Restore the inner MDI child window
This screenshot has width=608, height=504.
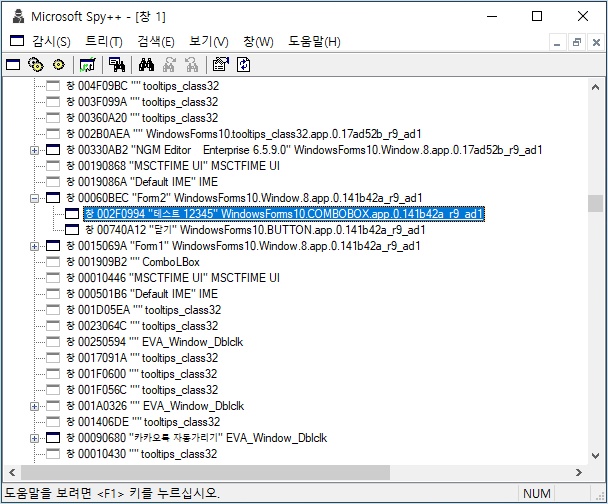pos(577,42)
